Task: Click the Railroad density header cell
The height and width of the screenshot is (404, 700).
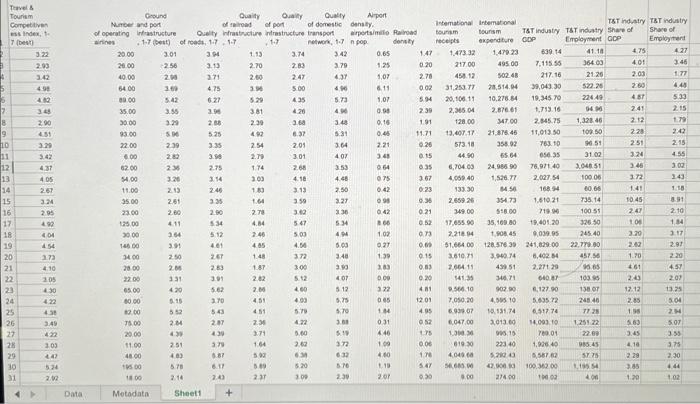Action: (405, 37)
